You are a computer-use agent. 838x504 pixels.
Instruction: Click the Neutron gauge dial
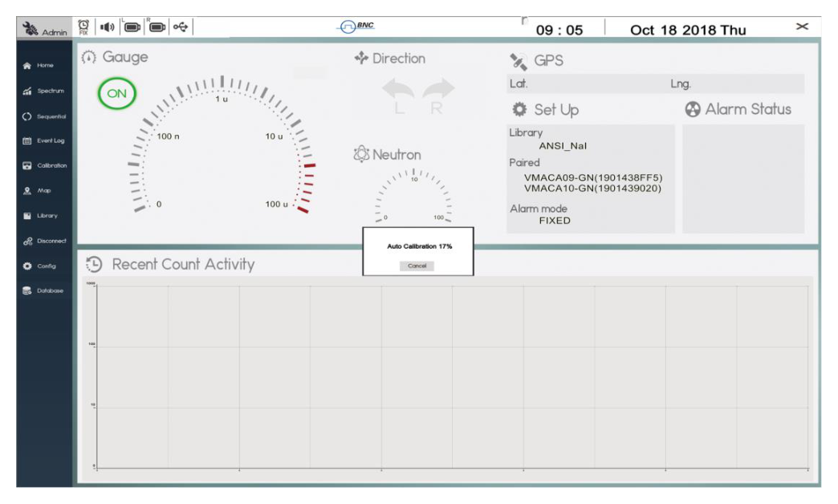413,196
